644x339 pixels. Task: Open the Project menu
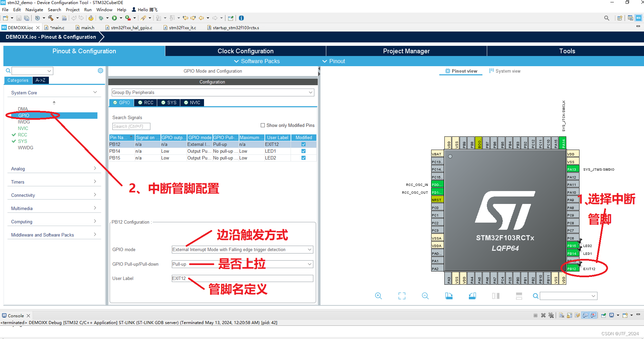click(72, 10)
